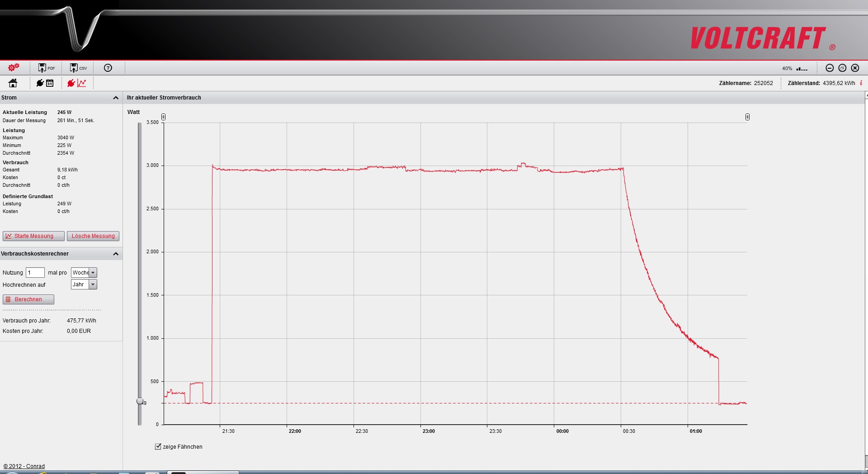
Task: Click the 'Berechnen' calculate button
Action: point(28,299)
